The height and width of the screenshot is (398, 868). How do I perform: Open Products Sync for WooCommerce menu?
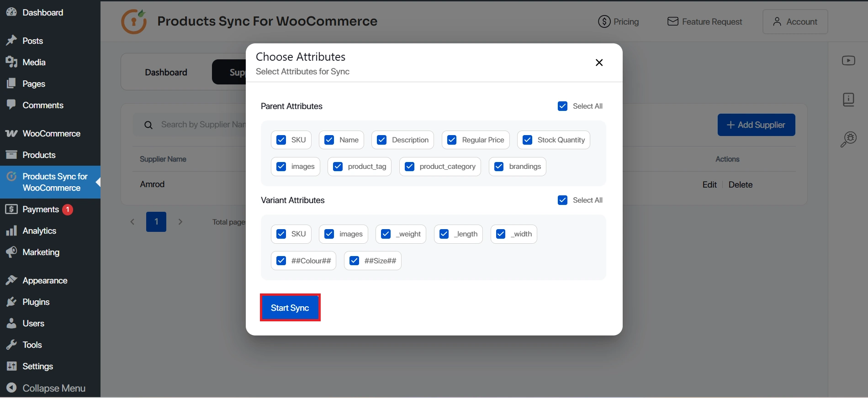pos(50,182)
